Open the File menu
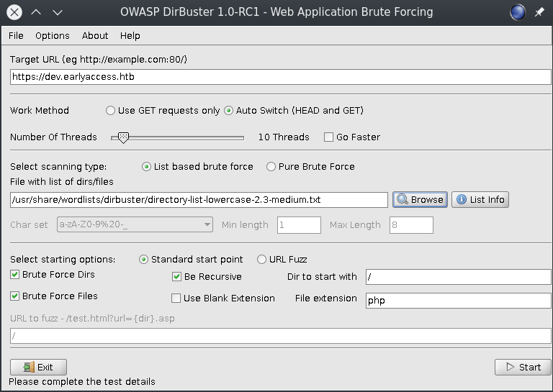 pyautogui.click(x=16, y=36)
